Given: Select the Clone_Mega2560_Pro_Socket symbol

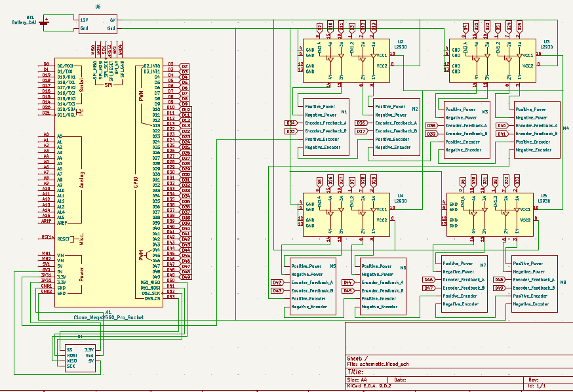Looking at the screenshot, I should pos(108,184).
